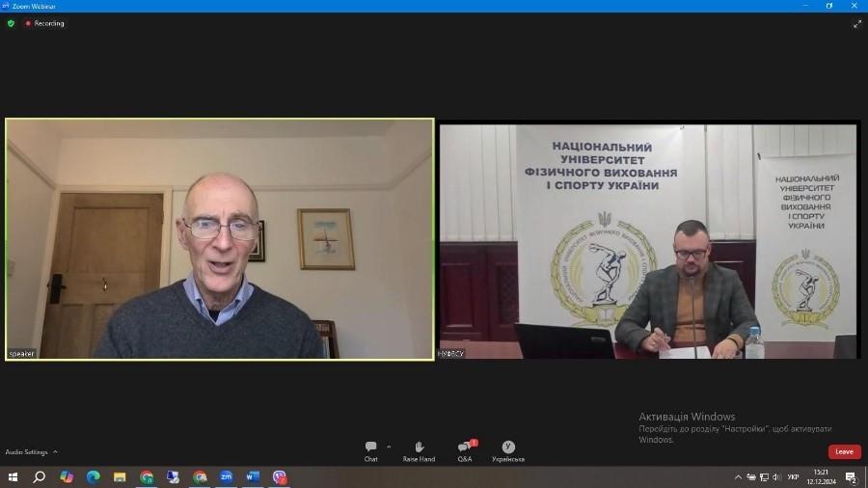Open Microsoft Word from the taskbar
The image size is (868, 488).
point(252,476)
